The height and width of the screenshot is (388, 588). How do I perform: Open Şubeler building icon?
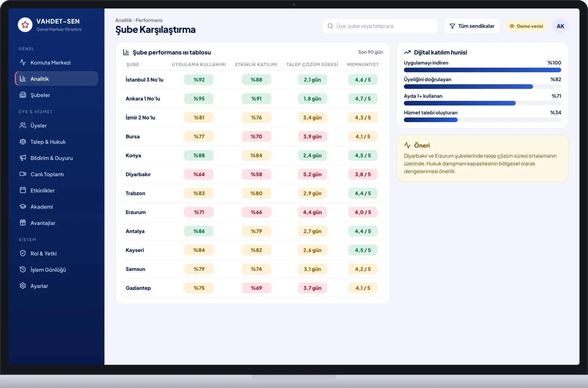(23, 95)
